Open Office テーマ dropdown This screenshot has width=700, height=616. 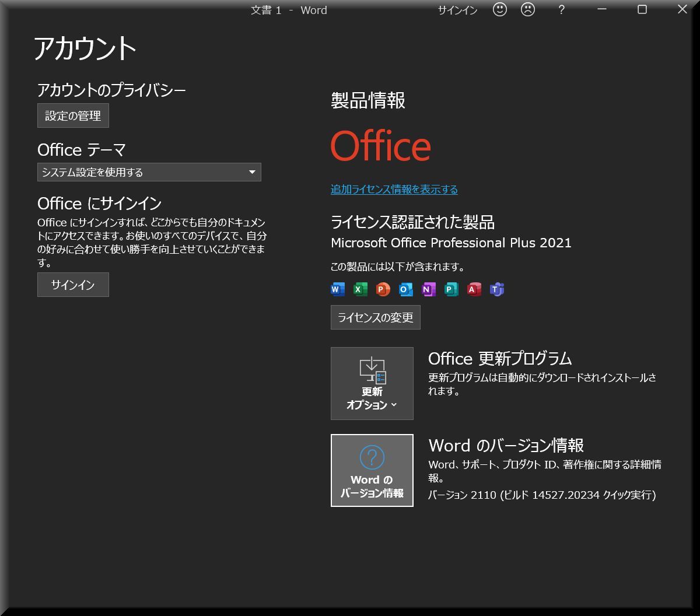pos(149,172)
